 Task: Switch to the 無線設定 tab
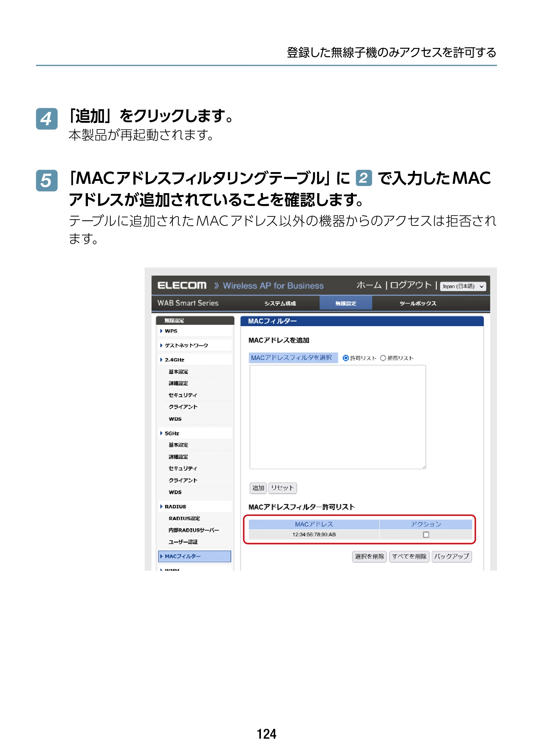click(346, 303)
